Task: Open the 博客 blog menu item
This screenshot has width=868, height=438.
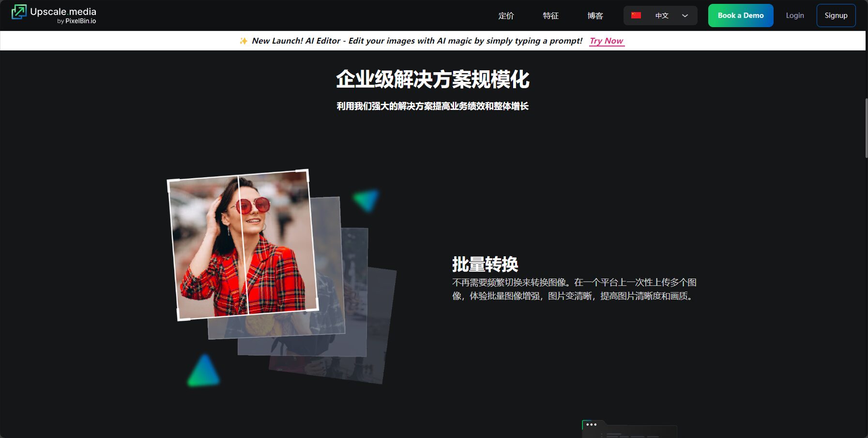Action: click(595, 16)
